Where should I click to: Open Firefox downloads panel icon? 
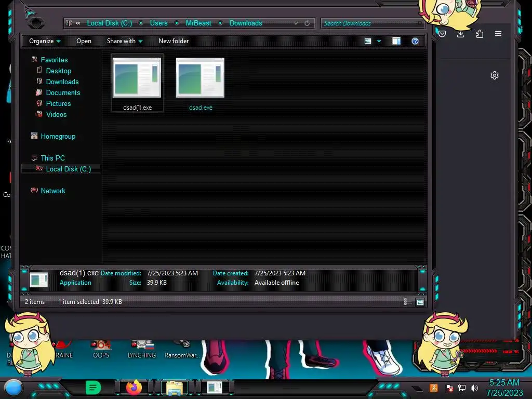click(460, 34)
